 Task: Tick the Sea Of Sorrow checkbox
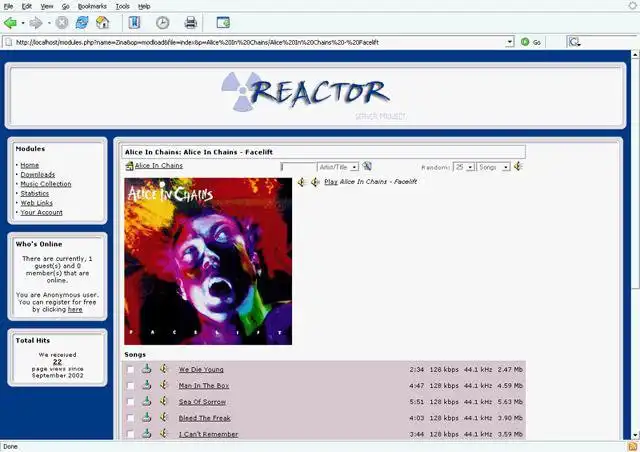[x=130, y=402]
